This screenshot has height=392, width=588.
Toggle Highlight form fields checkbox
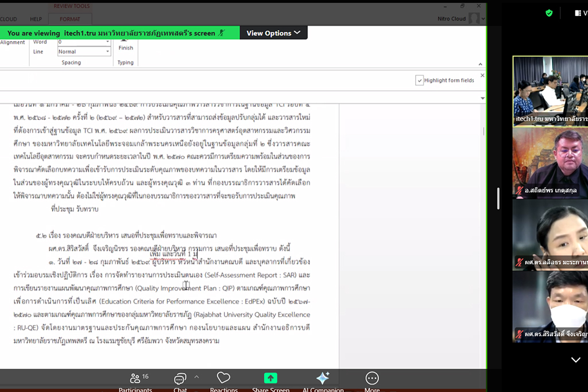420,80
